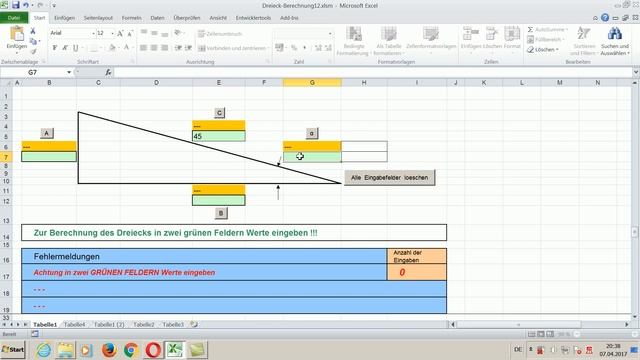Align cell text left
Image resolution: width=640 pixels, height=360 pixels.
pyautogui.click(x=143, y=48)
